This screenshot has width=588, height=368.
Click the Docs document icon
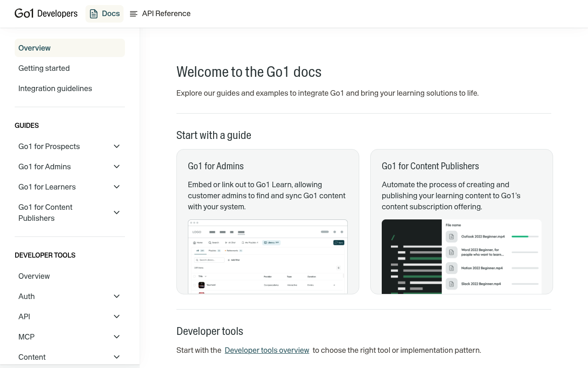[94, 14]
